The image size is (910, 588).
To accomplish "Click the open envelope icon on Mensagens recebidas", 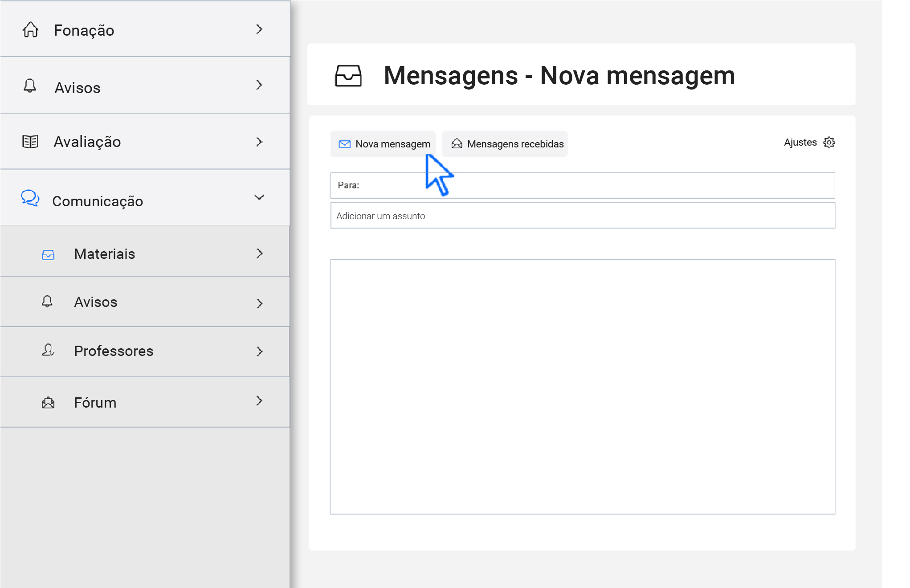I will click(457, 143).
